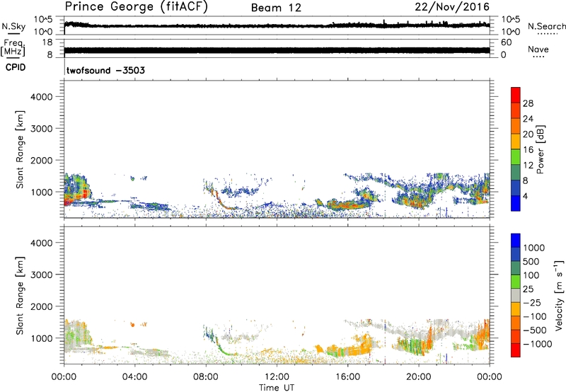
Task: Click the "Nave" legend label
Action: click(538, 49)
